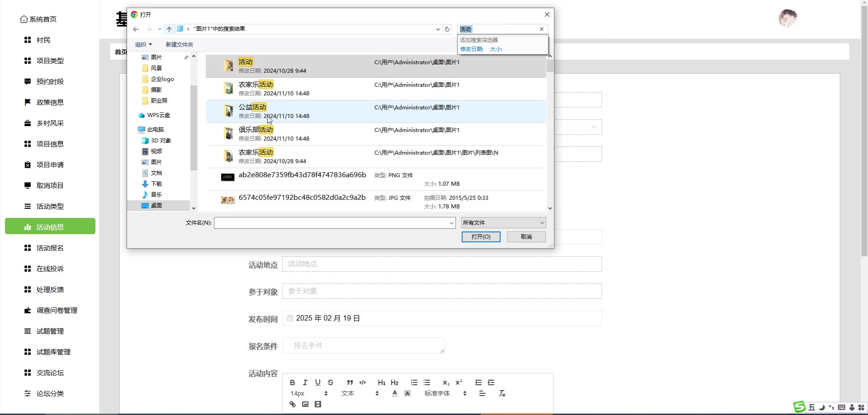The width and height of the screenshot is (868, 415).
Task: Select the 俱乐部活动 file result
Action: click(376, 134)
